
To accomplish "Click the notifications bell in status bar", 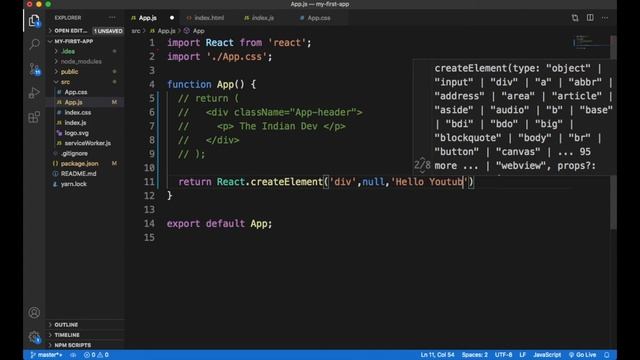I will point(607,355).
